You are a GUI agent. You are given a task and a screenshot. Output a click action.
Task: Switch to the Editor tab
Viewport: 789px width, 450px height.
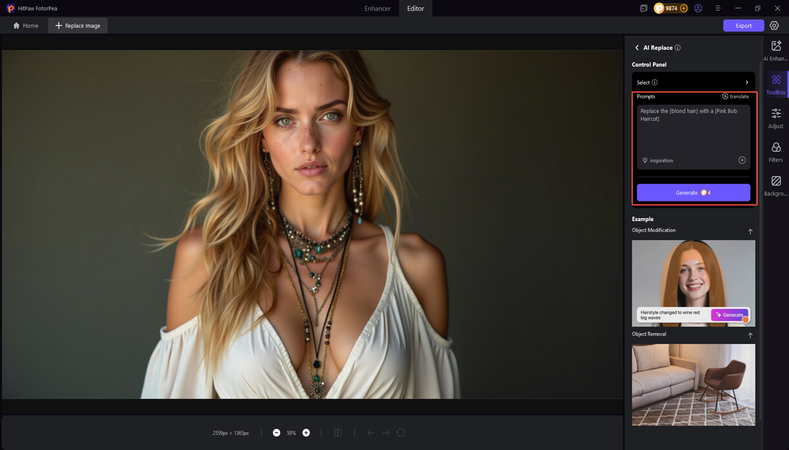tap(415, 9)
